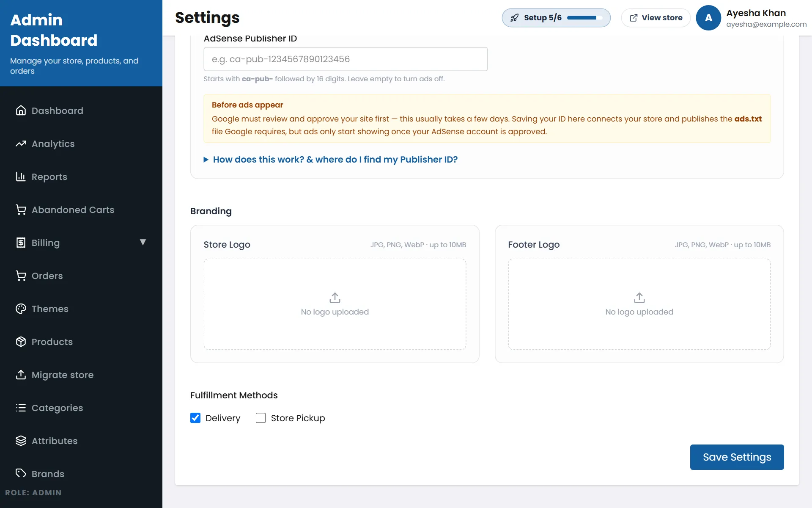Expand the Billing submenu arrow
The width and height of the screenshot is (812, 508).
click(x=143, y=242)
